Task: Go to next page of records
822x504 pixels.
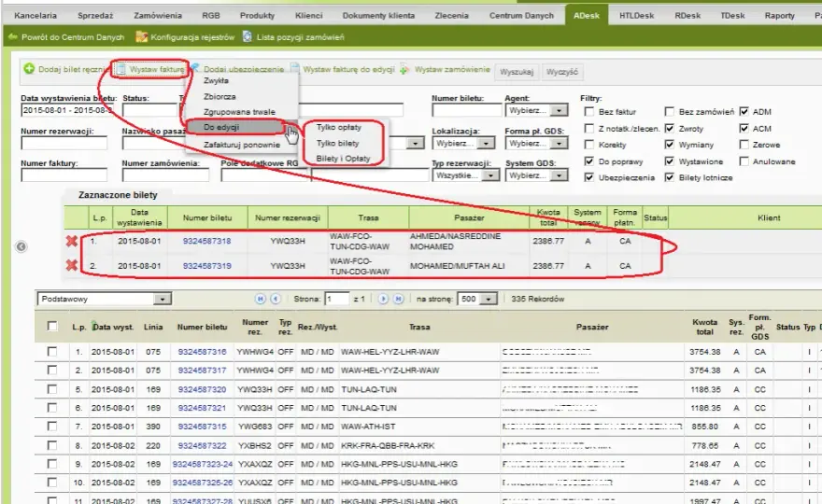Action: point(383,299)
